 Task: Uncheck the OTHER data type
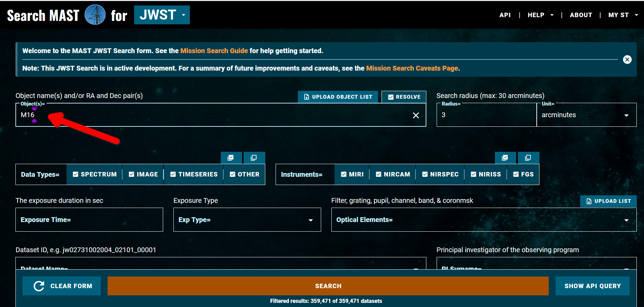pyautogui.click(x=244, y=174)
